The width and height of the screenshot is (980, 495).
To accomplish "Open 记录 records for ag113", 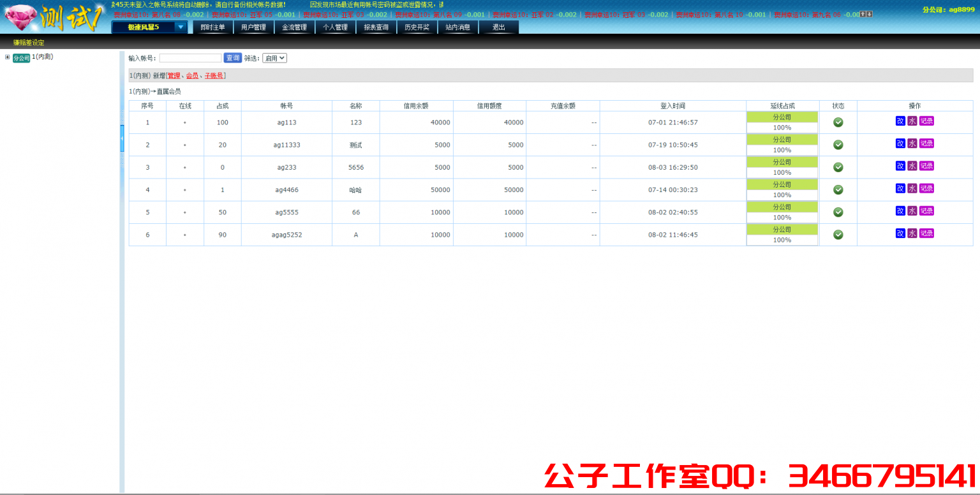I will coord(926,121).
